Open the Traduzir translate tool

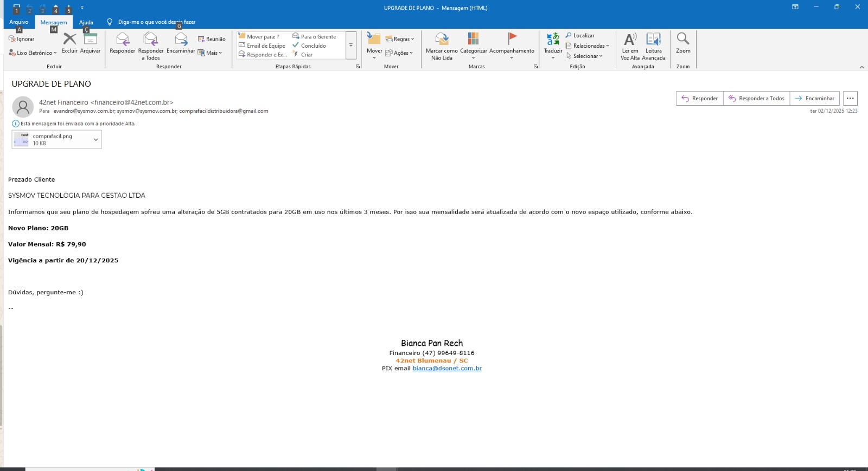pos(553,40)
